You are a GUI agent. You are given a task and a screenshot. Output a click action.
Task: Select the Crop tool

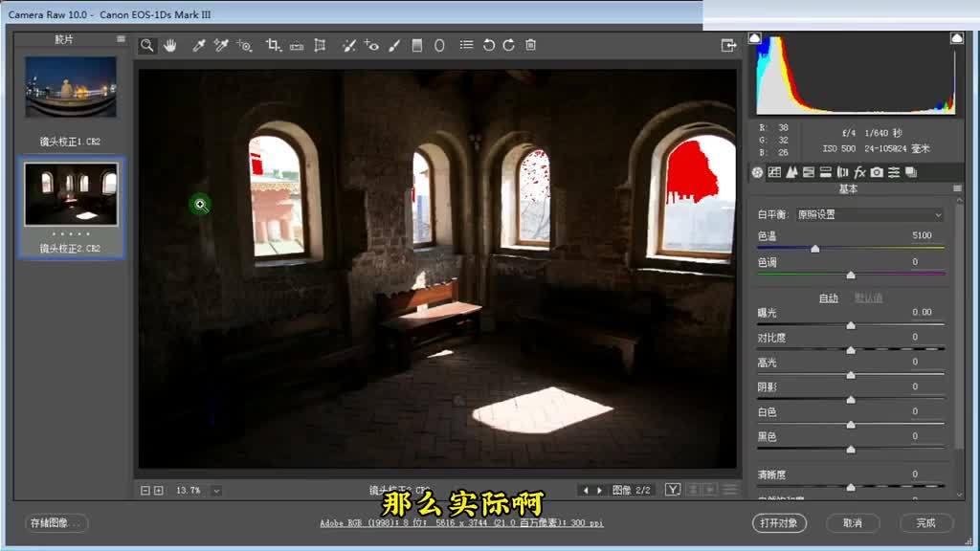coord(271,44)
